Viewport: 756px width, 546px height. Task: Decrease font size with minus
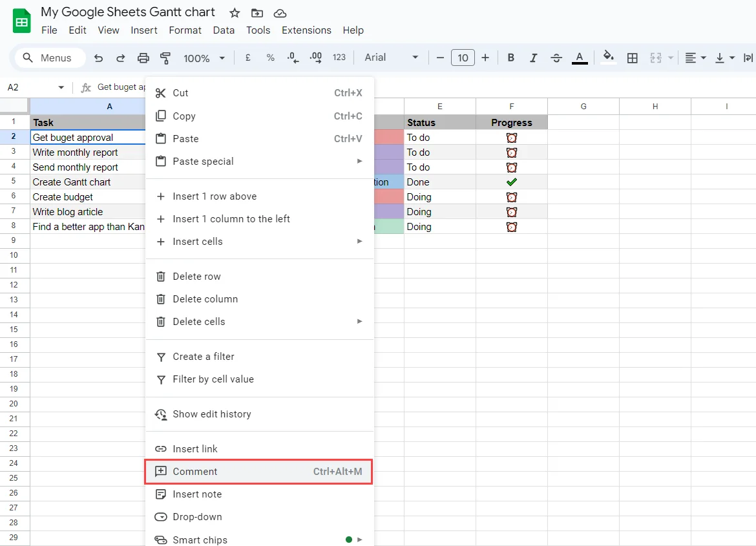pos(440,58)
